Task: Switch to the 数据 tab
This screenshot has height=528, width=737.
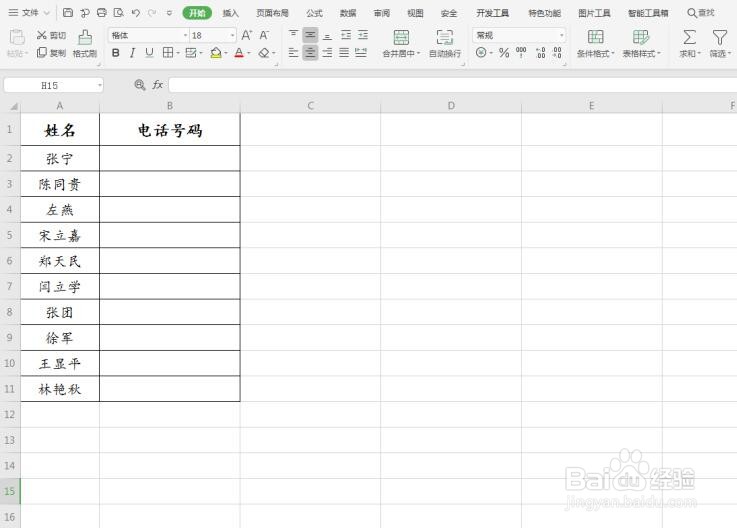Action: tap(348, 13)
